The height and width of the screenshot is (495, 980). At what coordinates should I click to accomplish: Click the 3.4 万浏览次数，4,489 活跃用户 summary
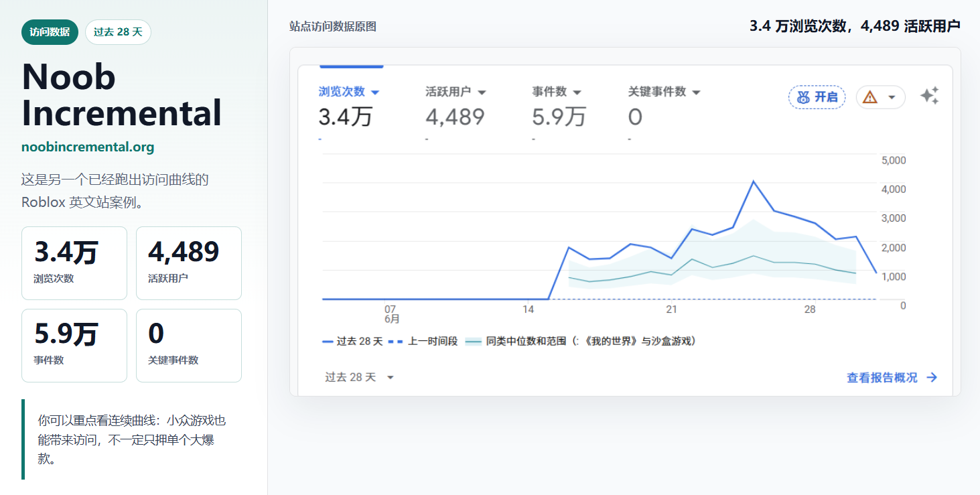click(x=855, y=26)
